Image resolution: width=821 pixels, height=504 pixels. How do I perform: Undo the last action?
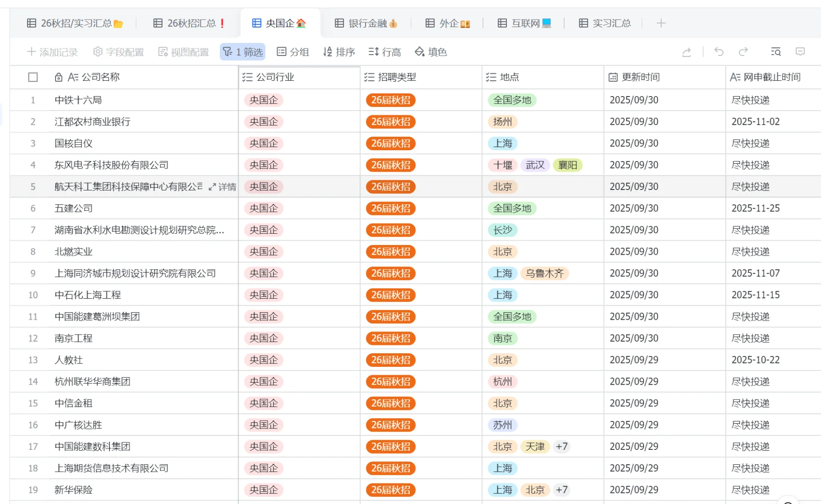(x=719, y=52)
